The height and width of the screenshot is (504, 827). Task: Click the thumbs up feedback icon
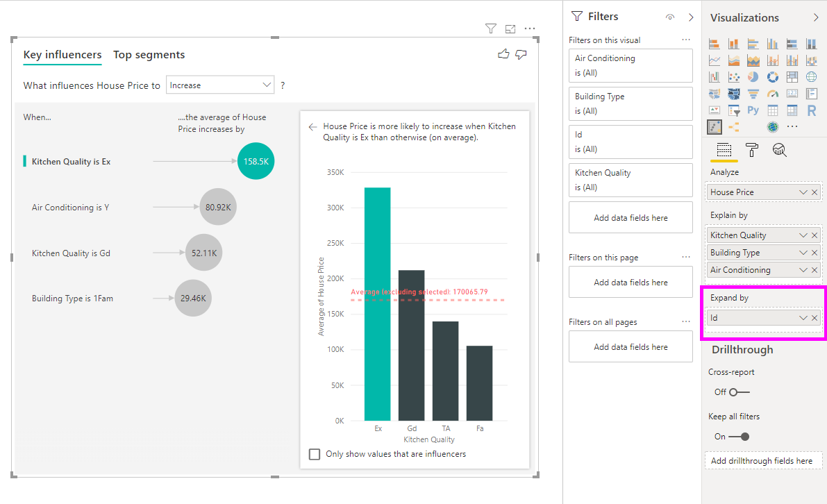click(504, 54)
